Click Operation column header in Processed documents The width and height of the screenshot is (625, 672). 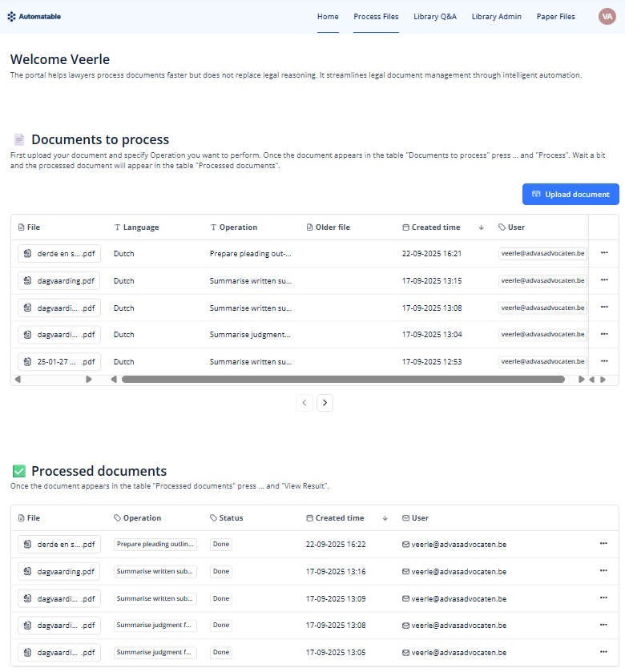[x=138, y=517]
